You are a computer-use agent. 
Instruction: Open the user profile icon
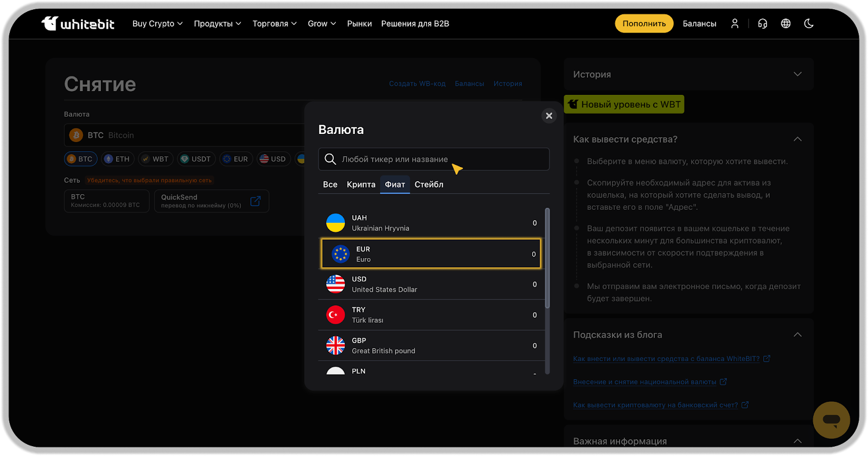coord(735,23)
